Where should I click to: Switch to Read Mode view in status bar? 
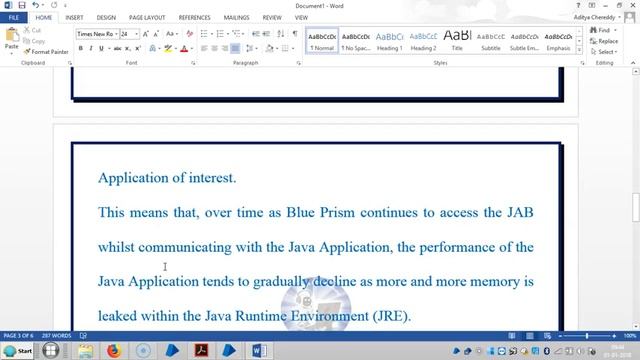(512, 336)
